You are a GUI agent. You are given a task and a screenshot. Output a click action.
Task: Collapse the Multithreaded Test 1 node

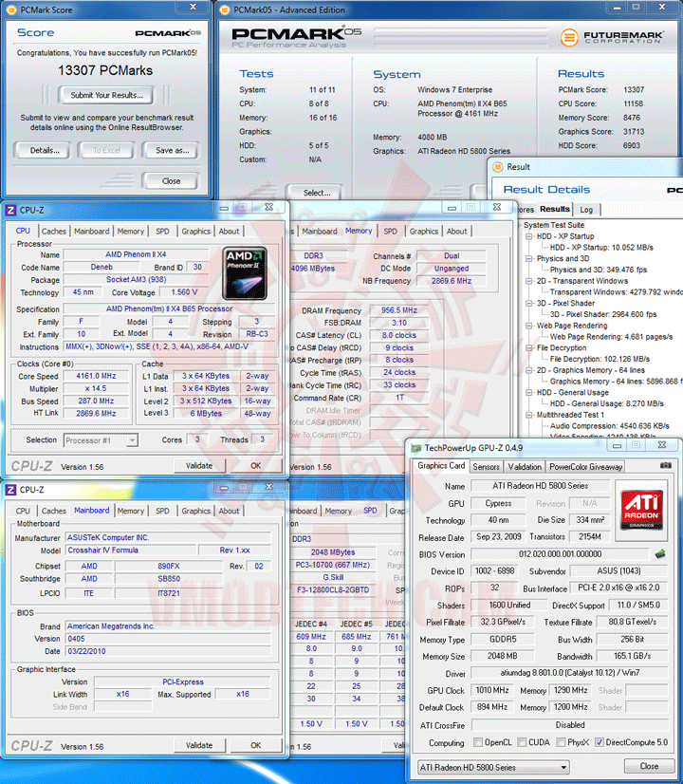[529, 415]
